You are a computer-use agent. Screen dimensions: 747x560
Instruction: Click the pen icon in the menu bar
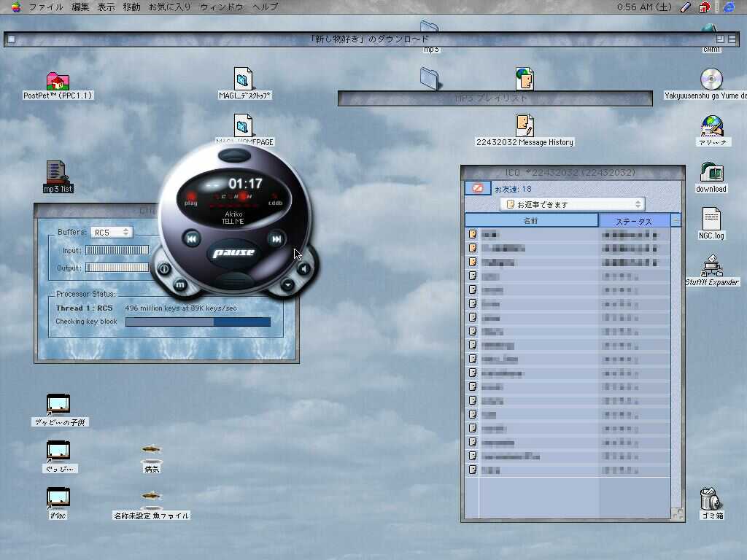tap(686, 7)
